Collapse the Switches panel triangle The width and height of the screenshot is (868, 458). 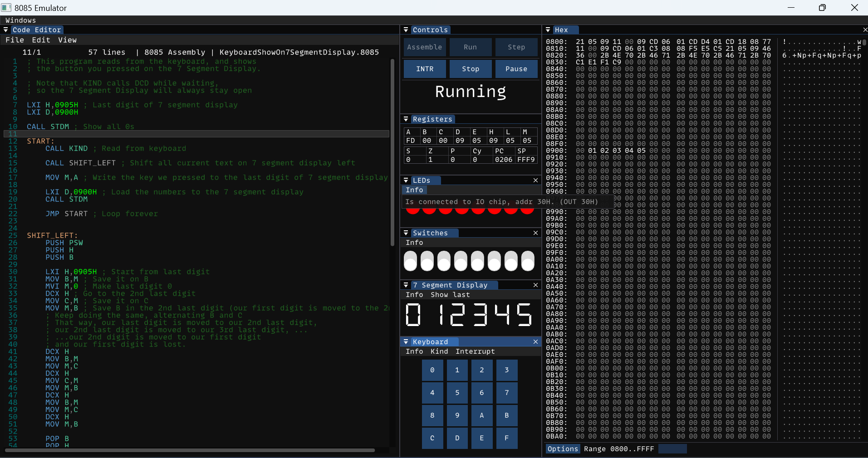tap(406, 233)
